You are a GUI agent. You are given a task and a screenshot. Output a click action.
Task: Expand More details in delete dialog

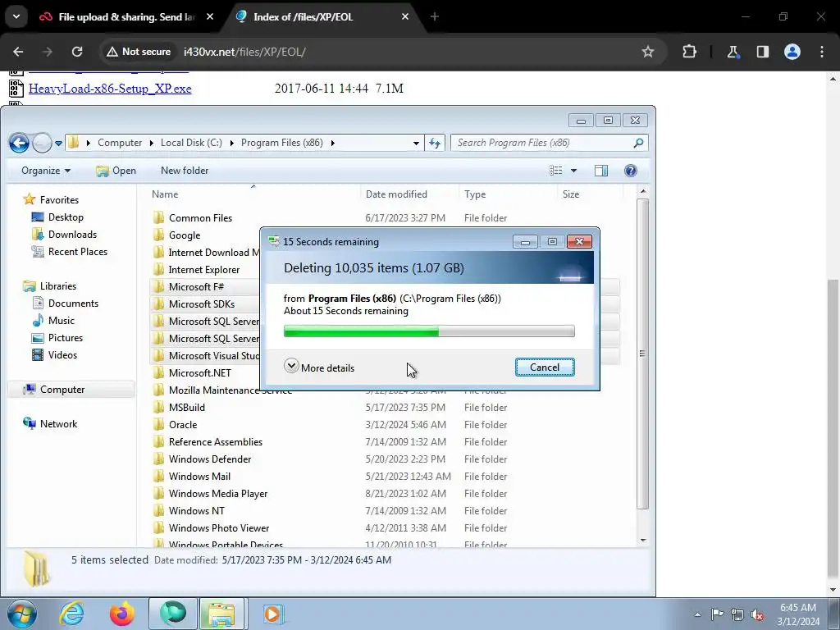[x=319, y=367]
